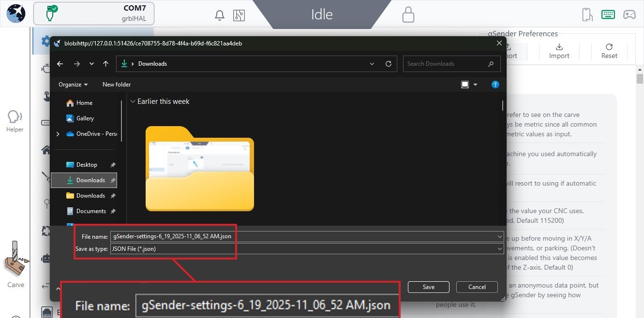Click the dialog refresh icon
This screenshot has width=644, height=318.
(x=388, y=64)
